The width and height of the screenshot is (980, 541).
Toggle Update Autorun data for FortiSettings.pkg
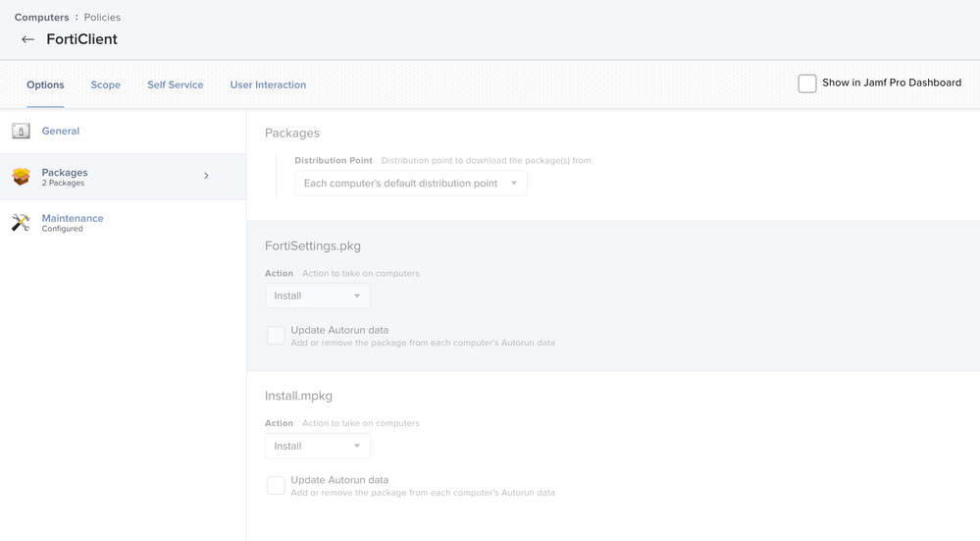[x=276, y=335]
